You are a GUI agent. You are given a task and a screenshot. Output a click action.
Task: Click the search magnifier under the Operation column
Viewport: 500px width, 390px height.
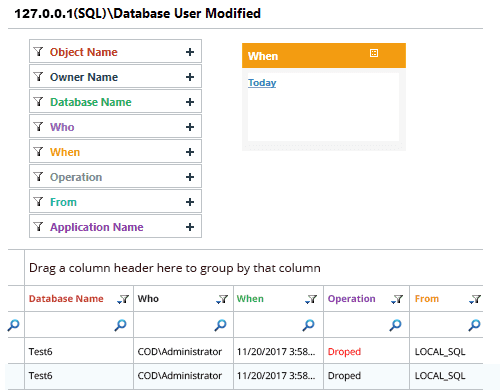[x=395, y=325]
